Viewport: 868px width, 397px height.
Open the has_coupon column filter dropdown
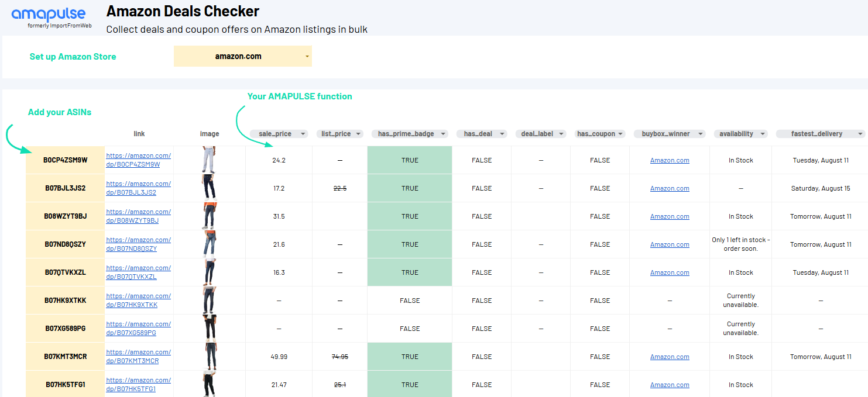(x=620, y=134)
